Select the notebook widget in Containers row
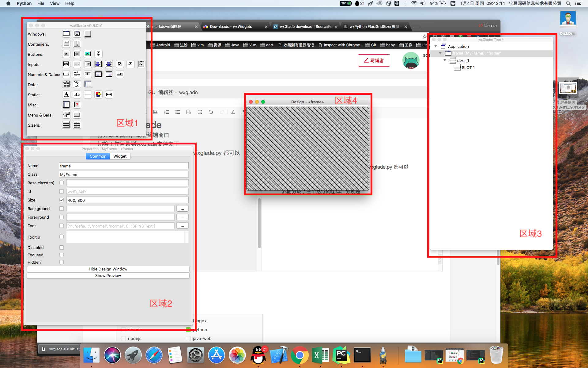Image resolution: width=588 pixels, height=368 pixels. click(66, 44)
